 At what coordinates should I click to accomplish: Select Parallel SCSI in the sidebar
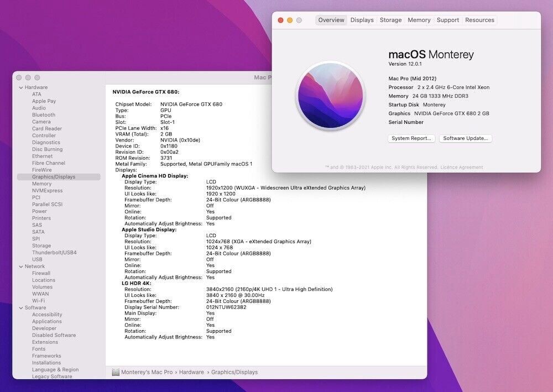tap(47, 205)
